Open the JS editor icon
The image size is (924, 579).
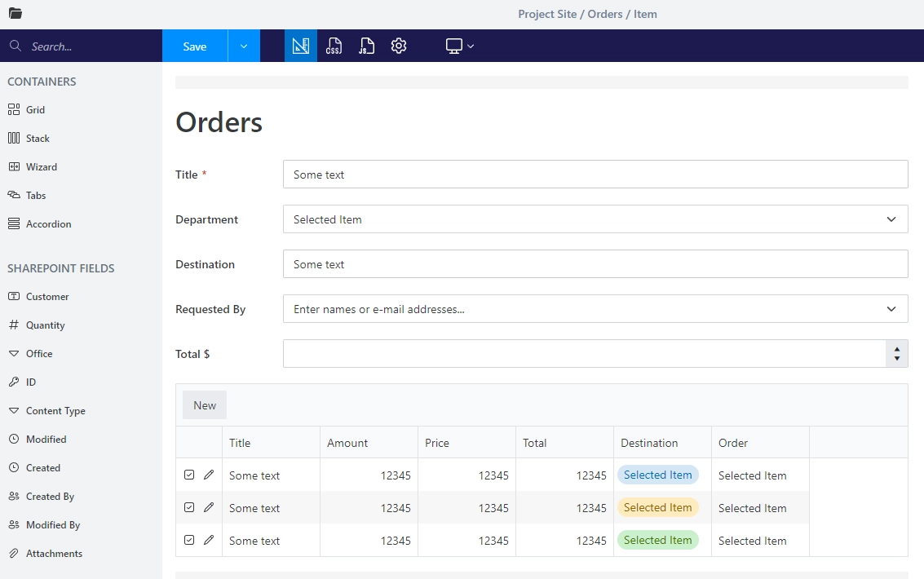coord(366,46)
